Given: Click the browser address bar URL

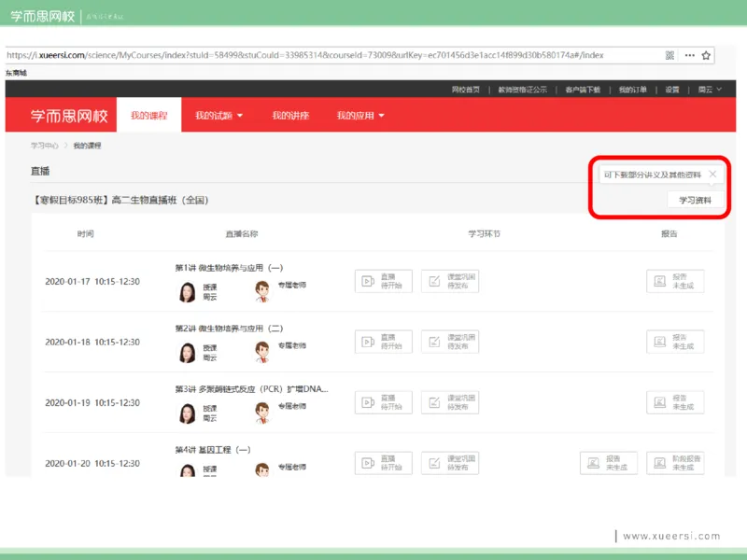Looking at the screenshot, I should (305, 55).
